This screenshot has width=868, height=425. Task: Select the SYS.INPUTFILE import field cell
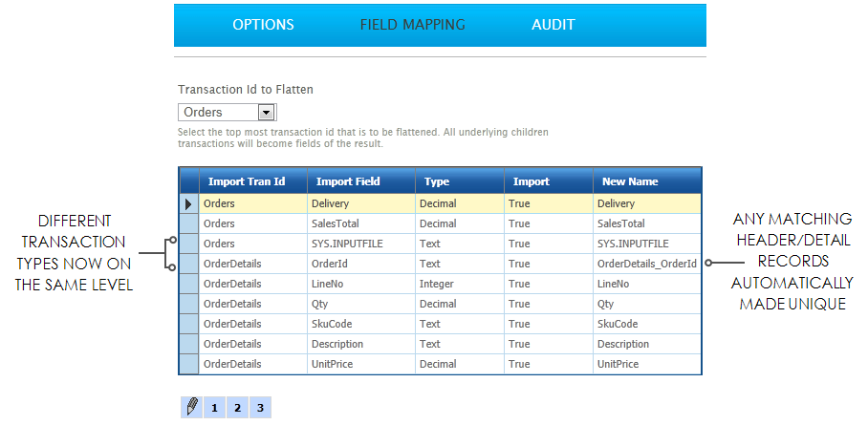coord(360,244)
